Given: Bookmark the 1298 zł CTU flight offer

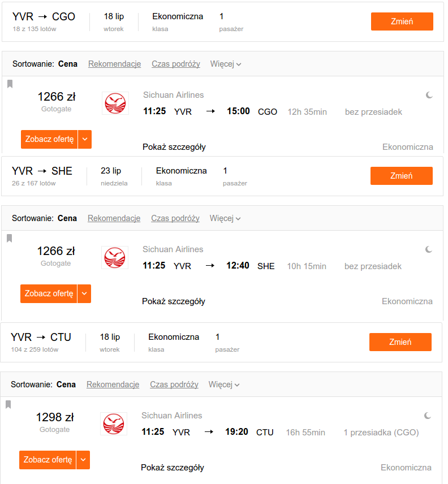Looking at the screenshot, I should click(x=8, y=404).
